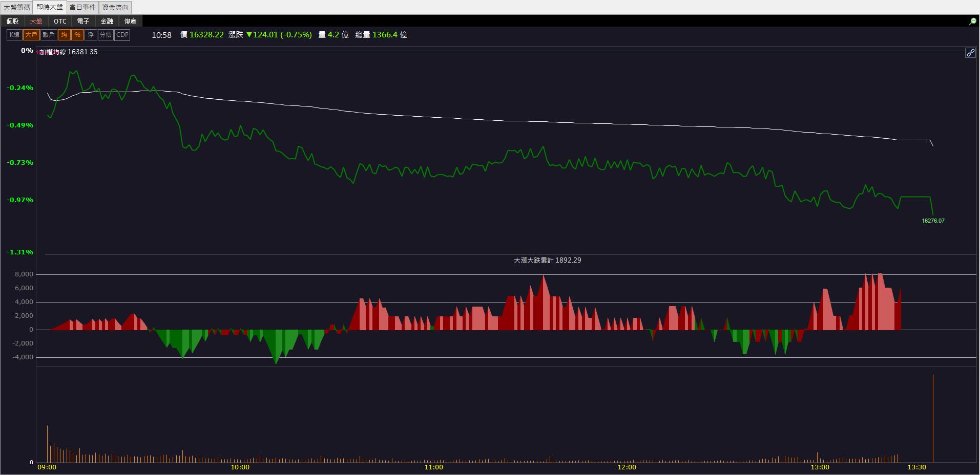Click the 加權均線 16381.35 label
Image resolution: width=980 pixels, height=475 pixels.
pos(69,52)
